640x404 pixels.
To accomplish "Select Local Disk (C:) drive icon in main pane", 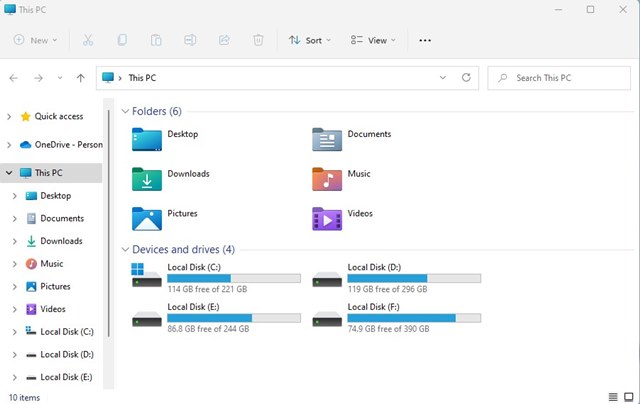I will tap(147, 275).
